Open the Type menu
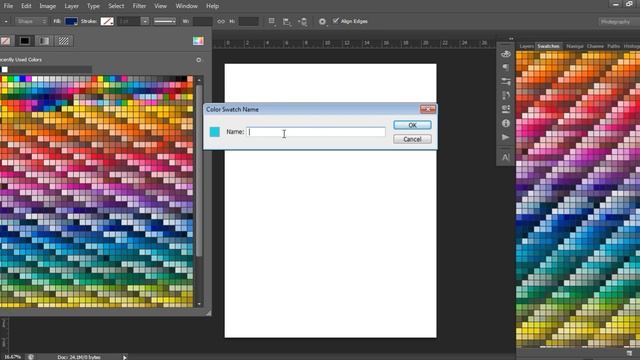The image size is (640, 360). coord(93,6)
